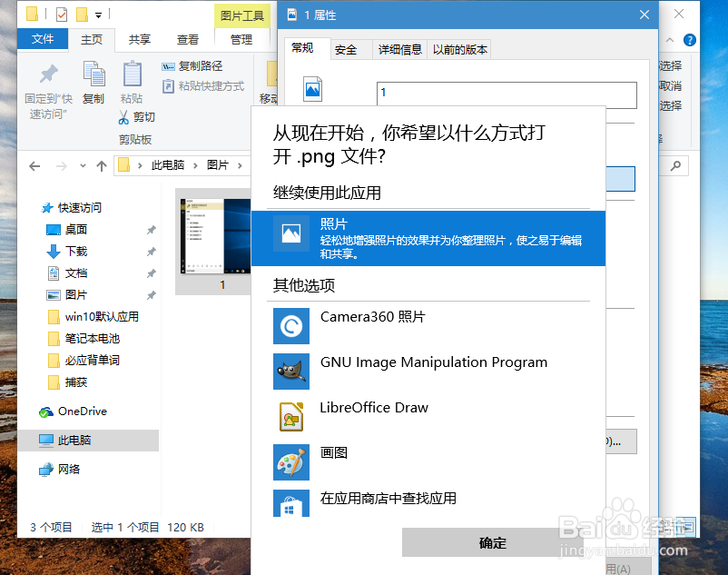The width and height of the screenshot is (728, 575).
Task: Click the help question-mark button in Properties dialog
Action: (690, 40)
